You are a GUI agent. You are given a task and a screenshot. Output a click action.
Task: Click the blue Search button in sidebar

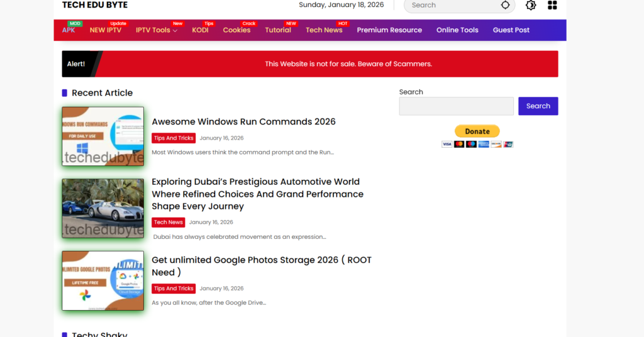[x=538, y=106]
